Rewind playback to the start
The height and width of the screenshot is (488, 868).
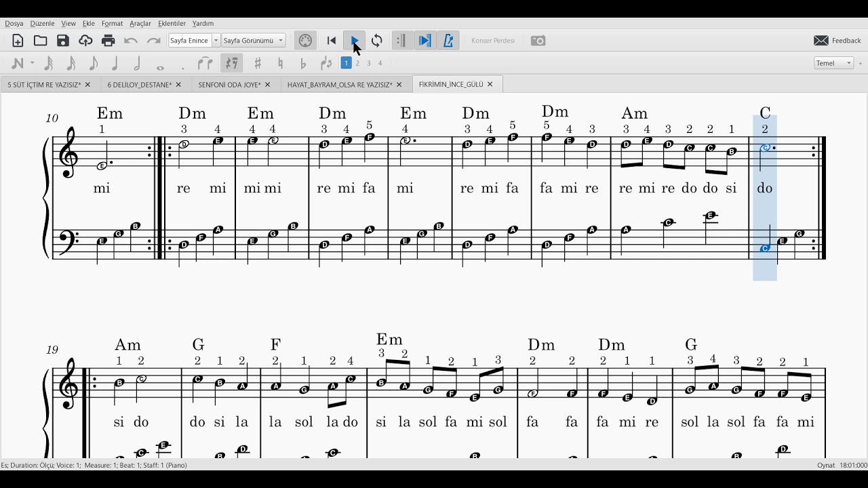tap(332, 41)
